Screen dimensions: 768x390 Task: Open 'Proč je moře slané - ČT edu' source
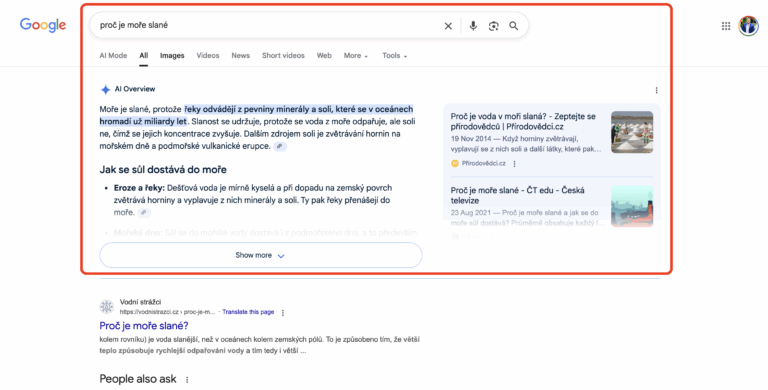click(517, 195)
